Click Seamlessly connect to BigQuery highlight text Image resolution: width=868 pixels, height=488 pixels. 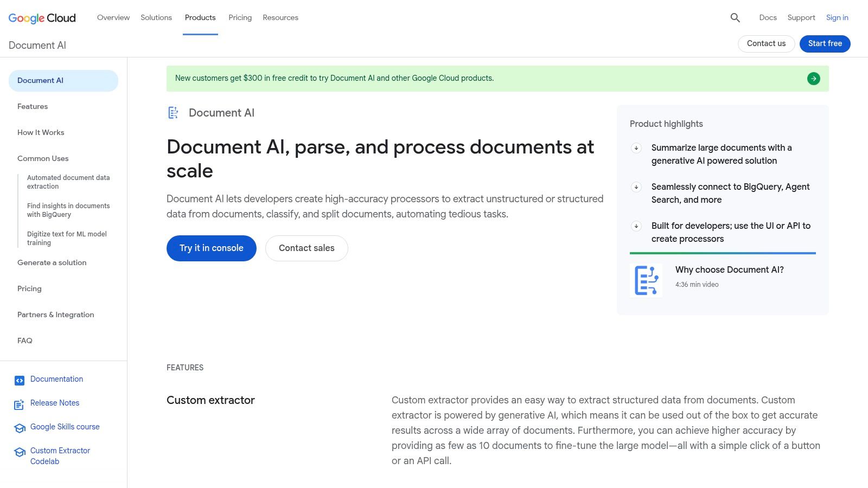(731, 194)
